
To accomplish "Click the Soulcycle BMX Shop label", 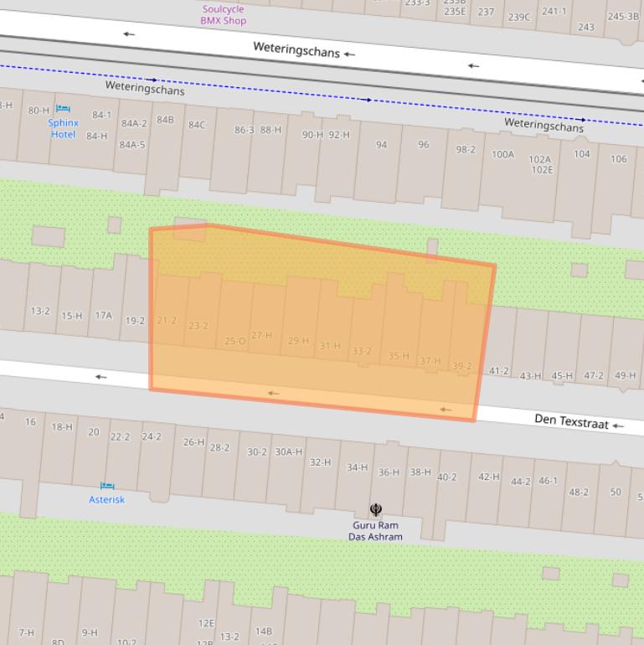I will pyautogui.click(x=223, y=15).
